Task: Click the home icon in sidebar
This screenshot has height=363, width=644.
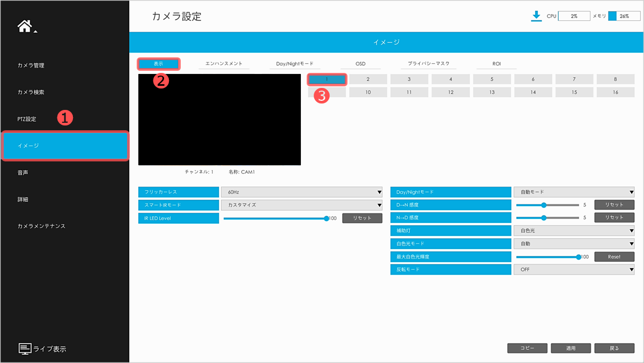Action: (x=25, y=26)
